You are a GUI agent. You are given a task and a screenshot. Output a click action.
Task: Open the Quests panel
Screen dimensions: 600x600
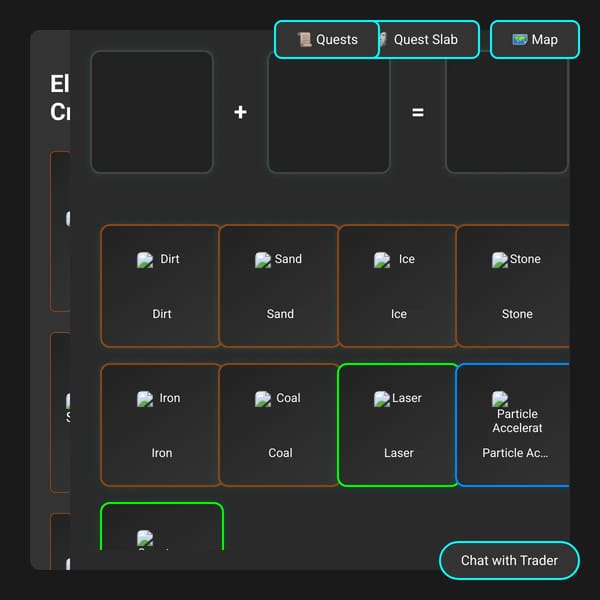327,39
